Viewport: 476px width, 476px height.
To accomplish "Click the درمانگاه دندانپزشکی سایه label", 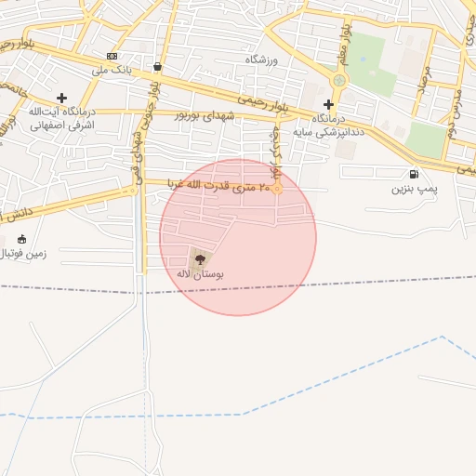I will [329, 126].
